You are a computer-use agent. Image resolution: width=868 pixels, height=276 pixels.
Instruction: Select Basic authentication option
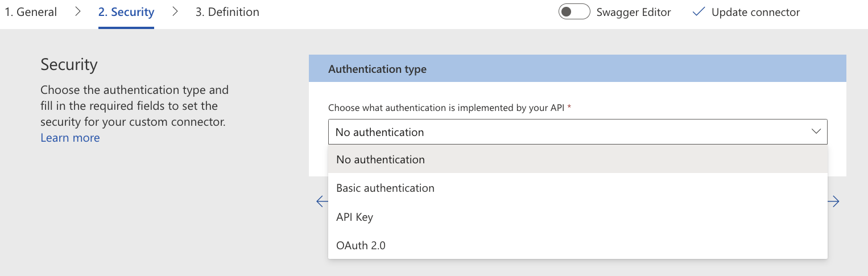(385, 188)
